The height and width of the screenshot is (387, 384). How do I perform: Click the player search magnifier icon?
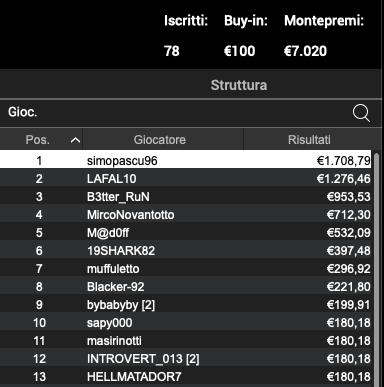coord(361,113)
